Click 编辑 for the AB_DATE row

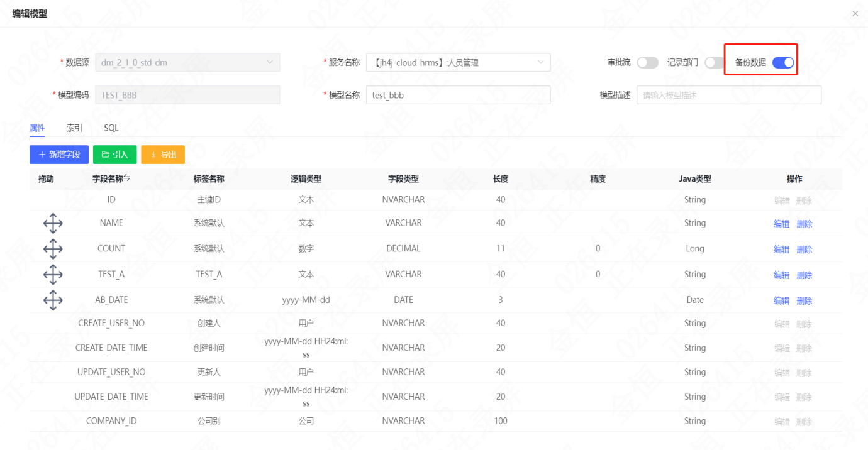pos(781,300)
